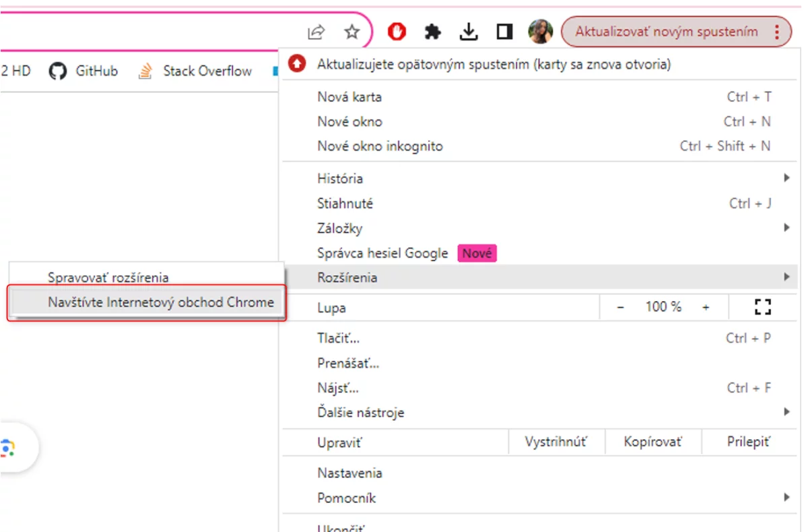
Task: Open the share icon in the toolbar
Action: pyautogui.click(x=316, y=32)
